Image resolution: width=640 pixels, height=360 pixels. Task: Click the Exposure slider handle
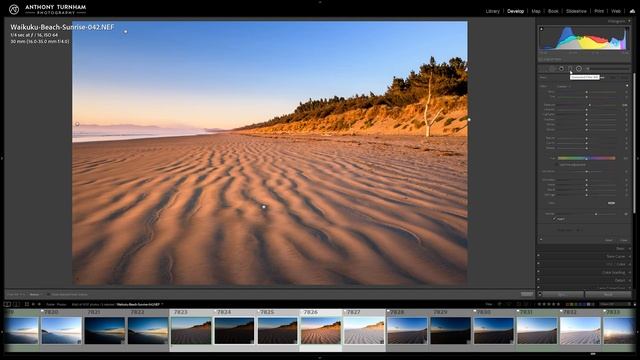click(589, 105)
